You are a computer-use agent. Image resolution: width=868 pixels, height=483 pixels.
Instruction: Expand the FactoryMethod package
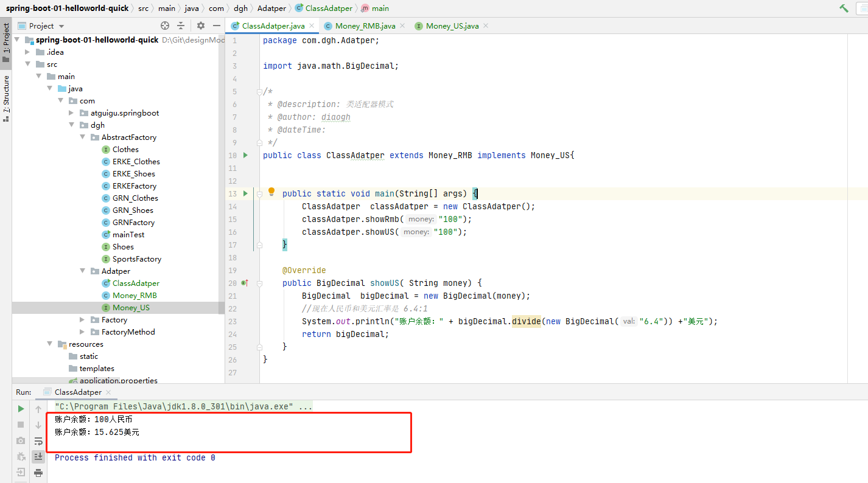tap(82, 332)
